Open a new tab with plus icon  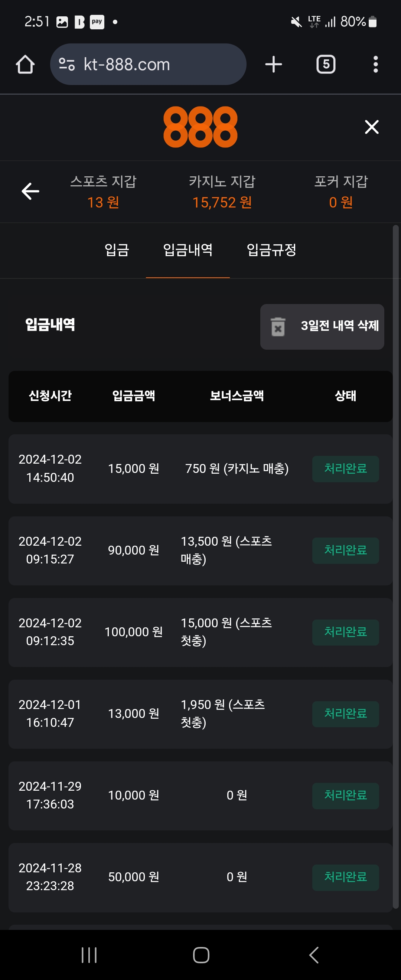click(274, 64)
